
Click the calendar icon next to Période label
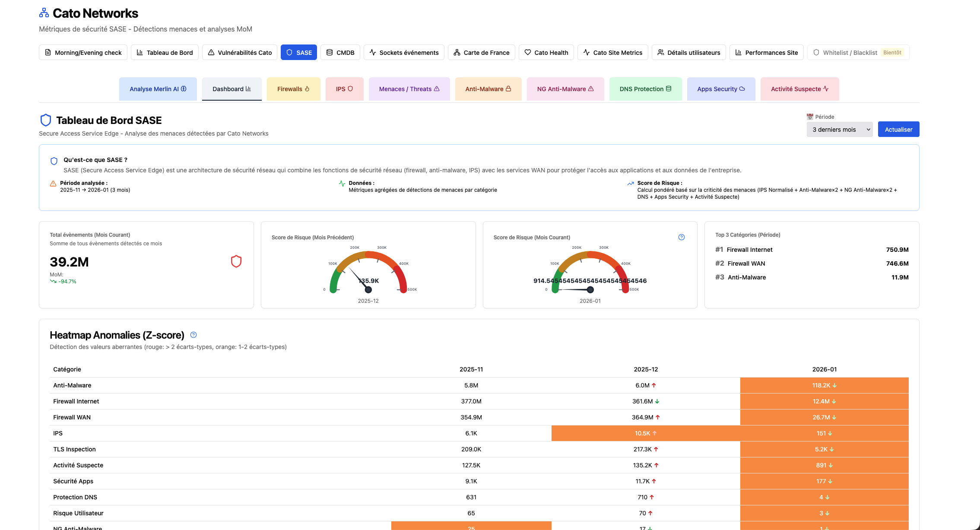tap(810, 117)
